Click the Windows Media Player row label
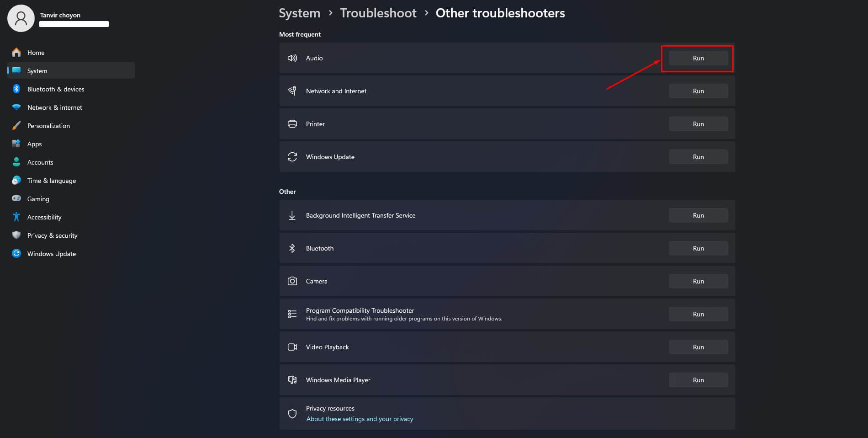 click(x=338, y=380)
